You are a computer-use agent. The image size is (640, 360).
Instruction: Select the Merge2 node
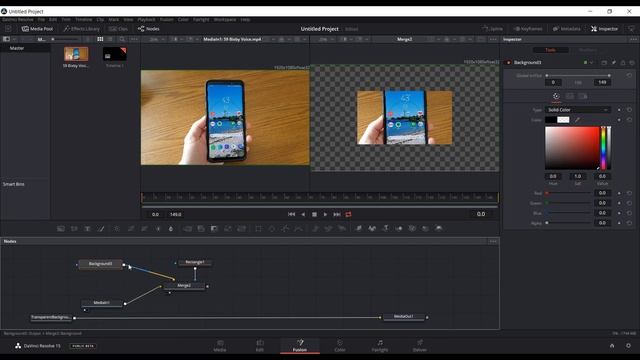[x=184, y=286]
